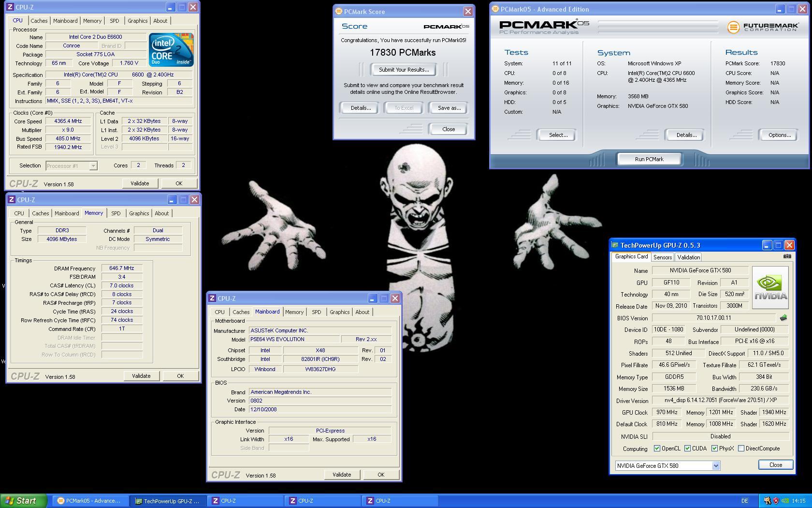Viewport: 812px width, 508px height.
Task: Open TechPowerUp GPU-Z taskbar button
Action: 167,501
